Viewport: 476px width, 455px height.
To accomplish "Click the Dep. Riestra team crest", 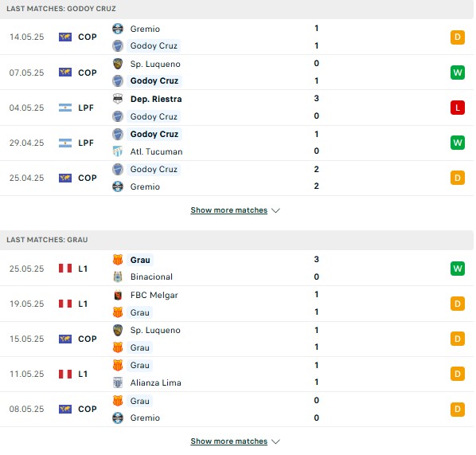I will (118, 99).
